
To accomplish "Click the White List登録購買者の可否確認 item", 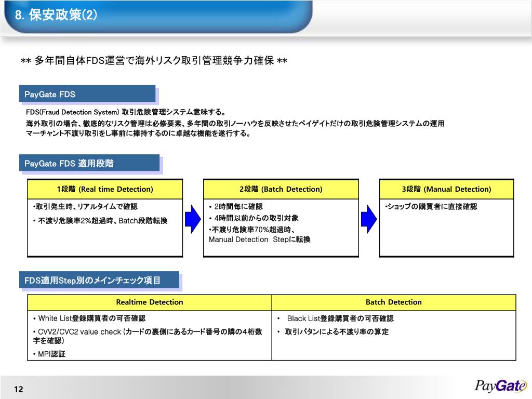I will (x=89, y=318).
